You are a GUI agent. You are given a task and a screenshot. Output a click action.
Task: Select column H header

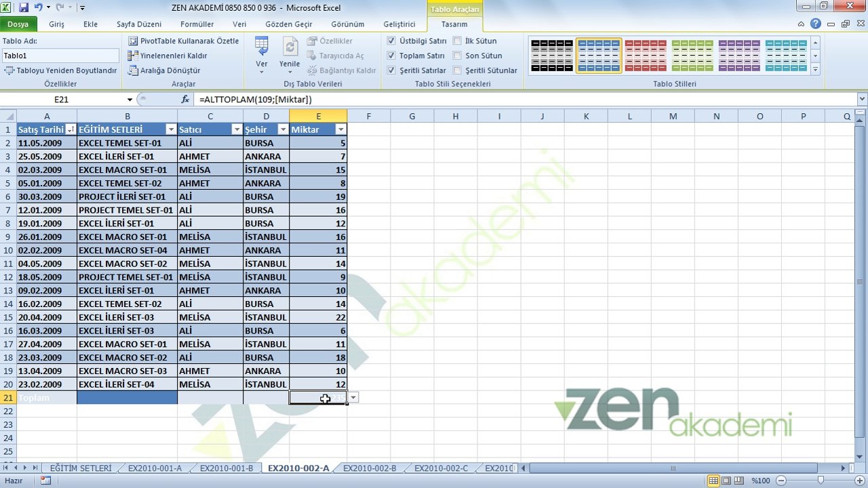456,116
